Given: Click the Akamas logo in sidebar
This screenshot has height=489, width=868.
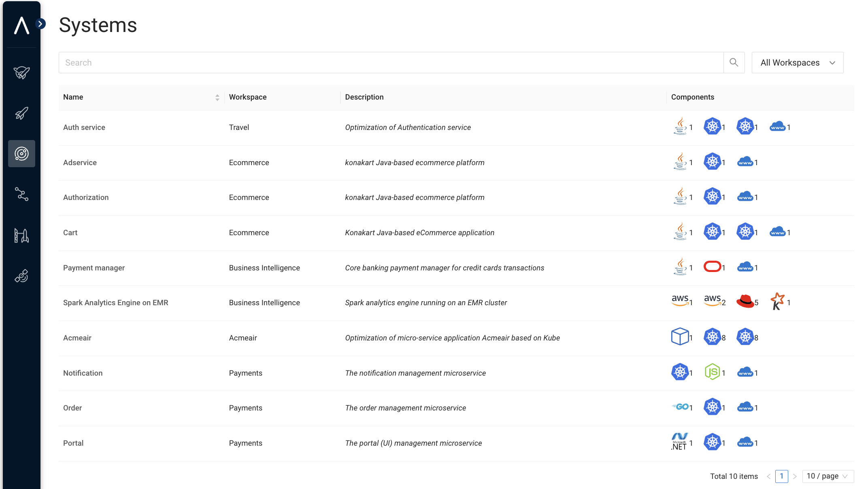Looking at the screenshot, I should pyautogui.click(x=21, y=26).
